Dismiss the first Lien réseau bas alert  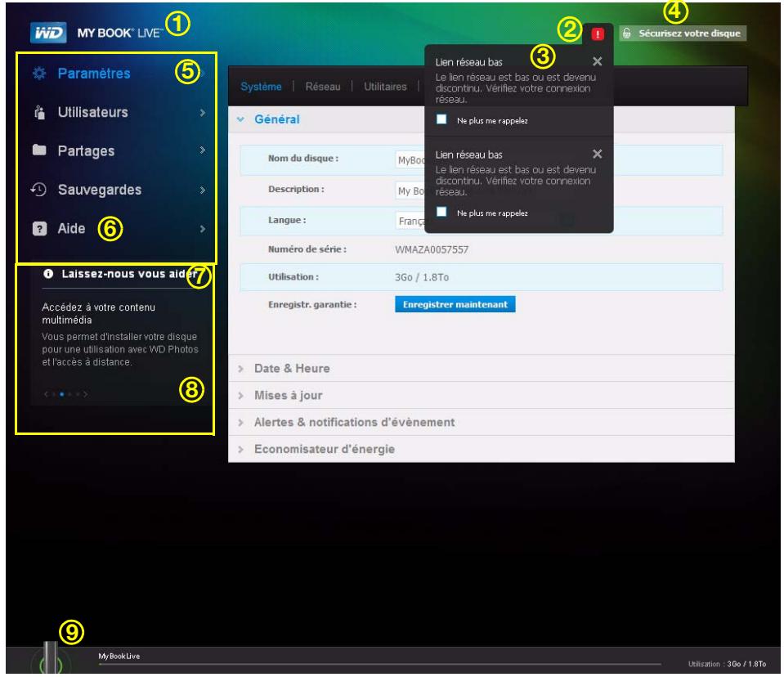click(x=597, y=61)
